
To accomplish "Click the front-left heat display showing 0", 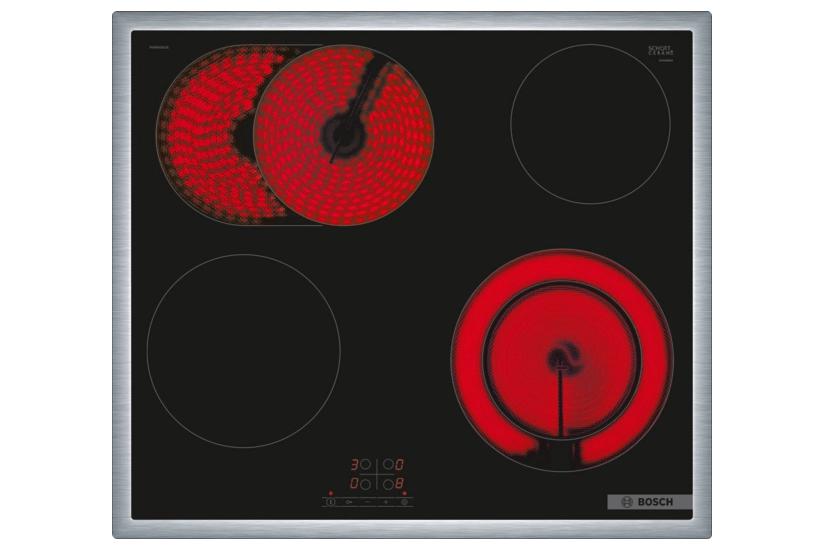I will (354, 484).
